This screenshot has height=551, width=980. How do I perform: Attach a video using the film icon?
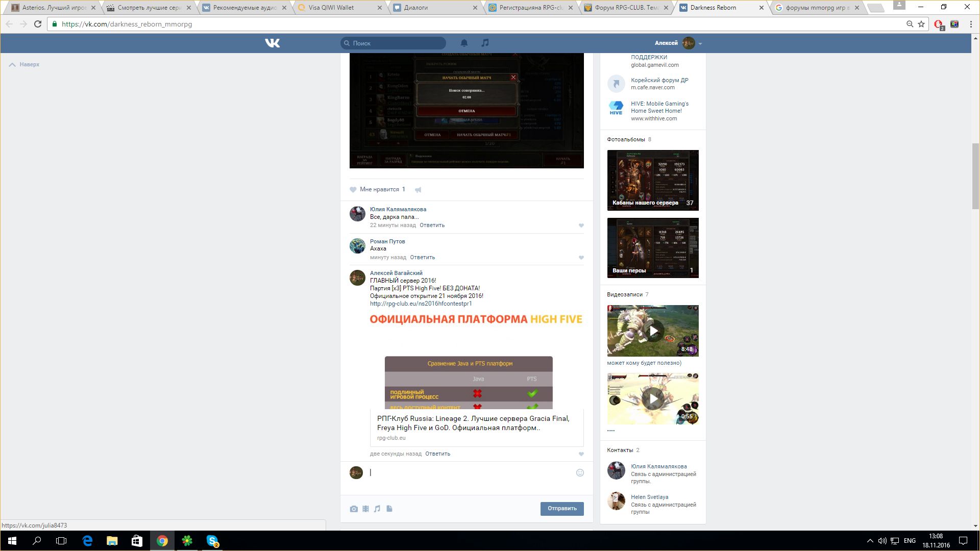tap(365, 509)
